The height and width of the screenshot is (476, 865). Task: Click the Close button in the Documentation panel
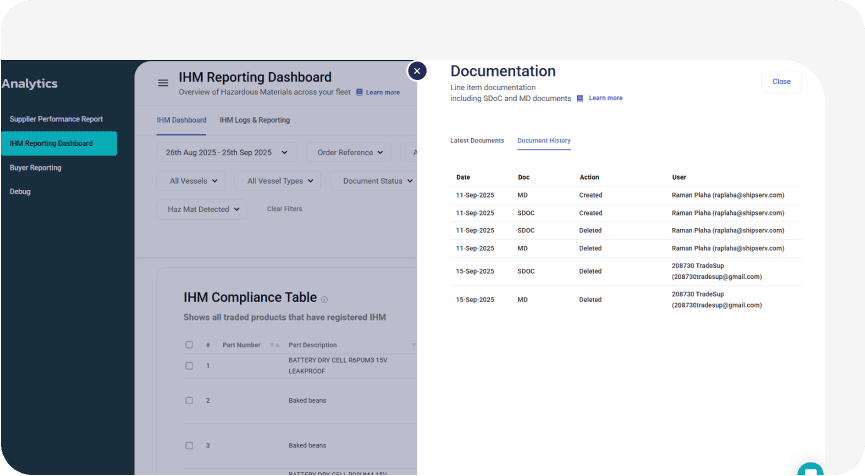click(781, 82)
